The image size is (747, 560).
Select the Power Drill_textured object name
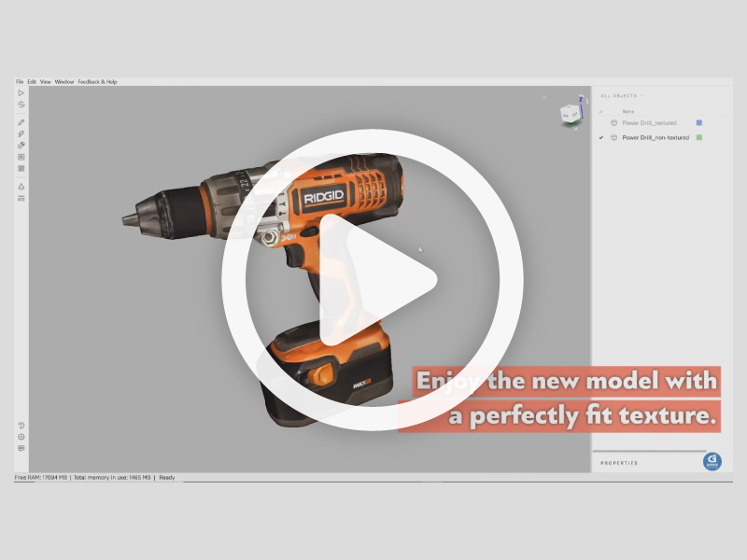[649, 122]
